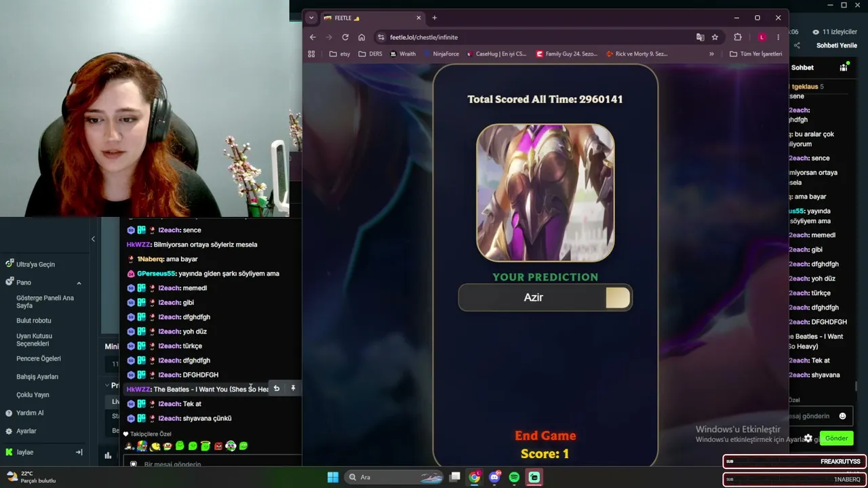Go back in the Chrome browser

[x=313, y=37]
